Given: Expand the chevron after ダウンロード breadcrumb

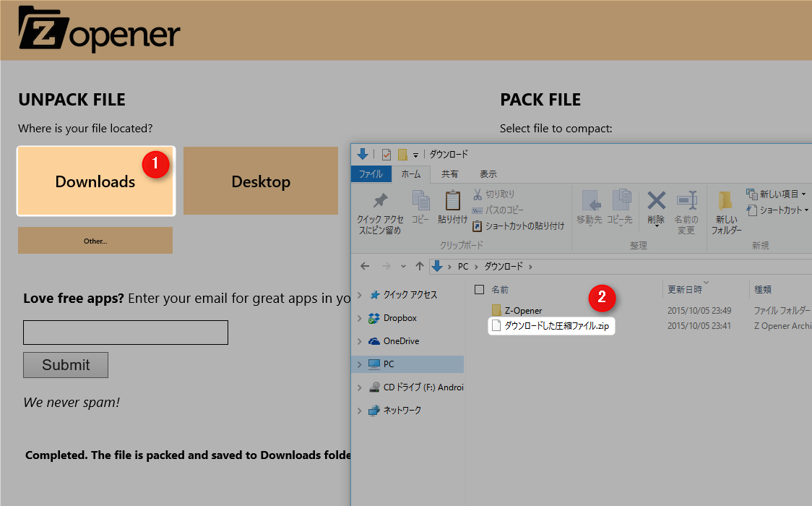Looking at the screenshot, I should [x=531, y=267].
